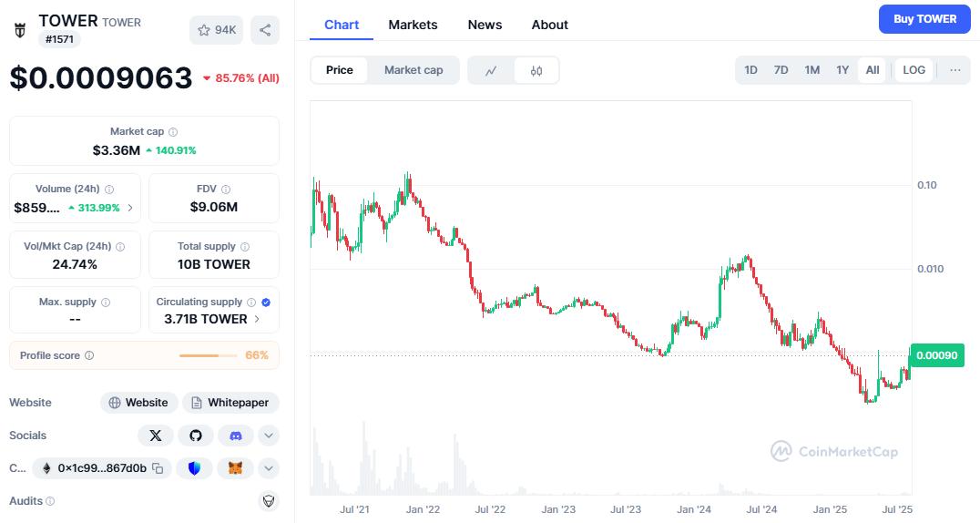Image resolution: width=980 pixels, height=523 pixels.
Task: Click the Buy TOWER button
Action: coord(925,19)
